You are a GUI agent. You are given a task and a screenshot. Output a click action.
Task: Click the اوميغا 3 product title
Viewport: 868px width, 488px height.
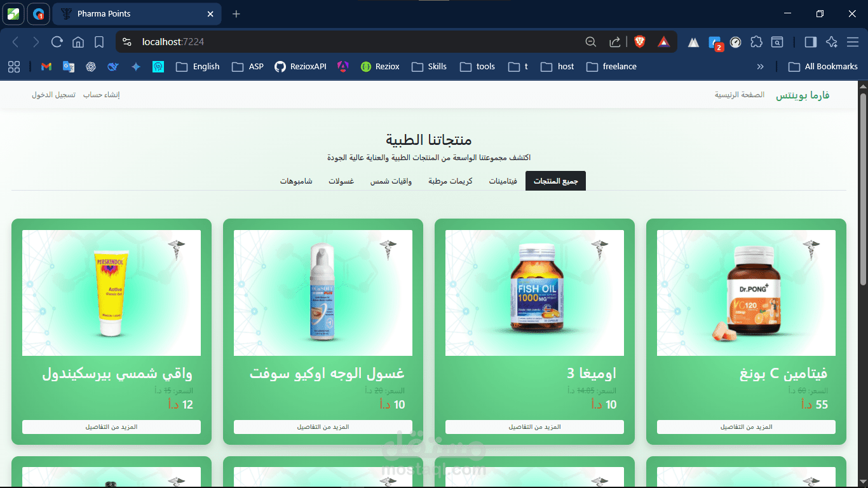click(x=592, y=373)
